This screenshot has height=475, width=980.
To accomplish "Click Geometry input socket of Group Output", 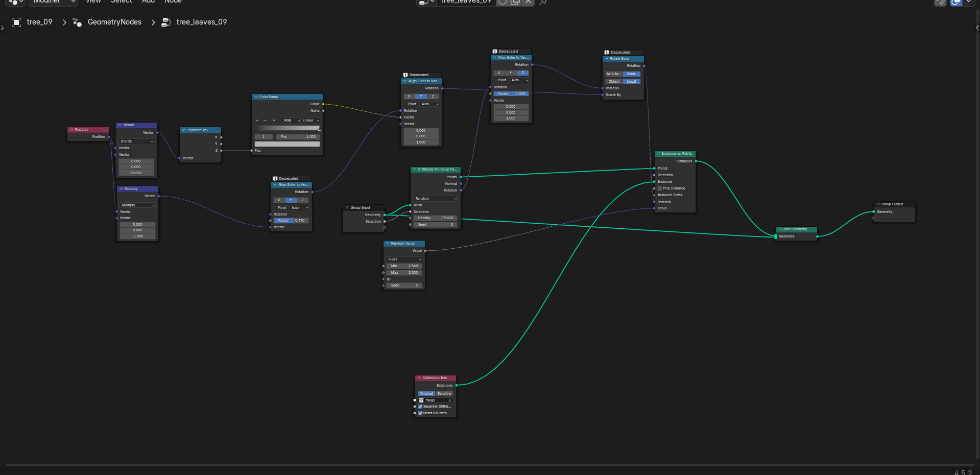I will pyautogui.click(x=874, y=211).
